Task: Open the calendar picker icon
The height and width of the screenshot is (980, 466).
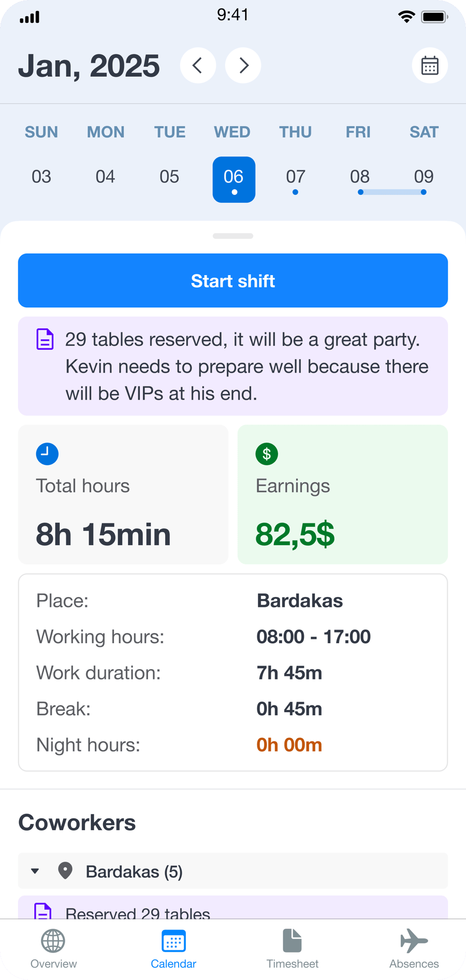Action: 430,65
